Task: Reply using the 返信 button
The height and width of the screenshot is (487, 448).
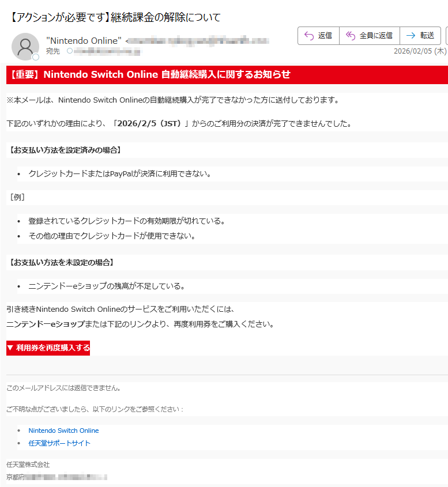Action: 318,36
